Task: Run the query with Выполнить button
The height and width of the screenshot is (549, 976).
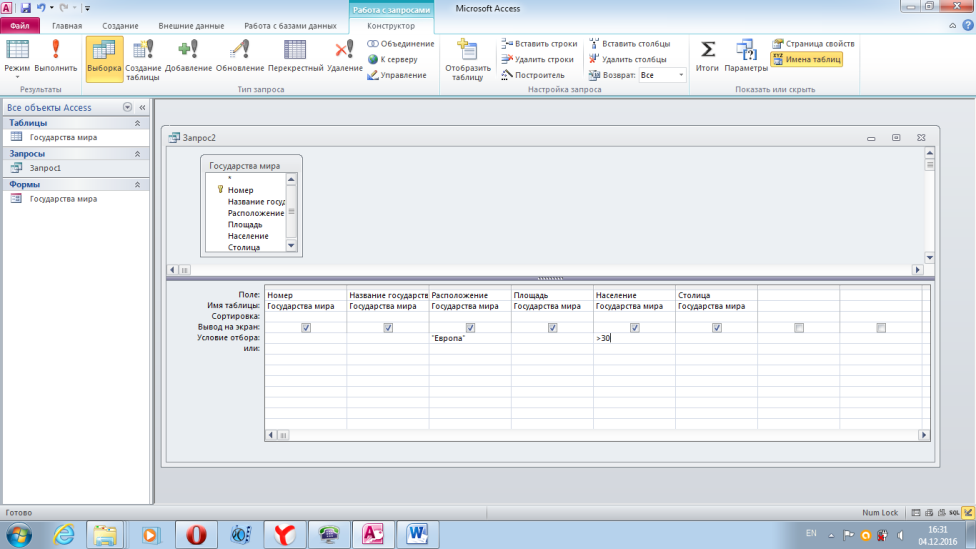Action: [x=55, y=57]
